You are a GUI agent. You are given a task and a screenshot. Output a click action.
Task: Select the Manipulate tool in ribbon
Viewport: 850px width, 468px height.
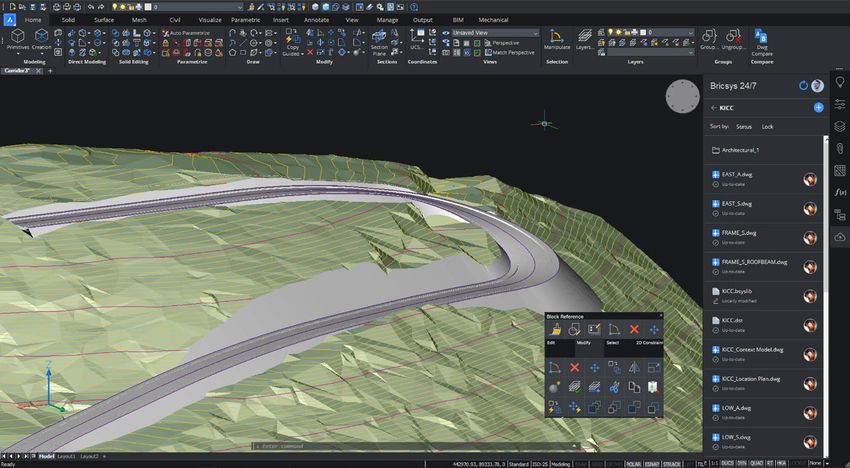pos(557,40)
